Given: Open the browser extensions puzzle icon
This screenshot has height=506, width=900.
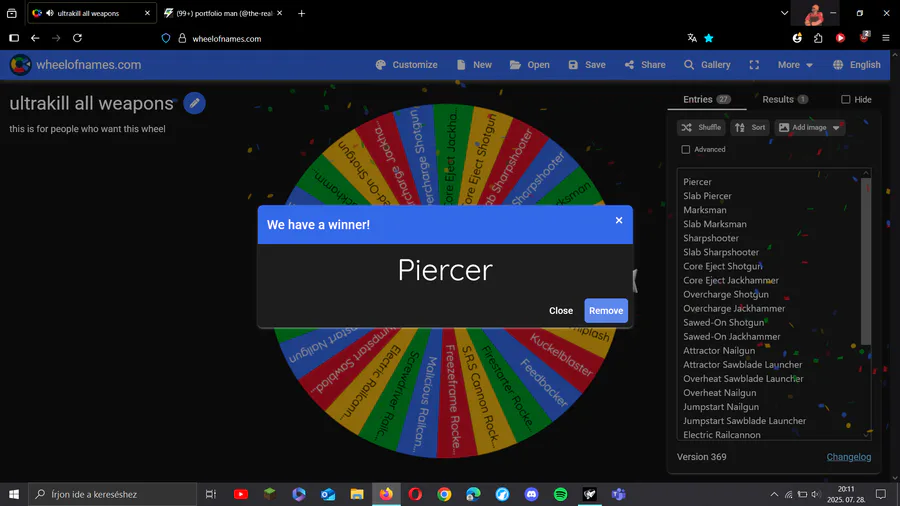Looking at the screenshot, I should pos(818,38).
